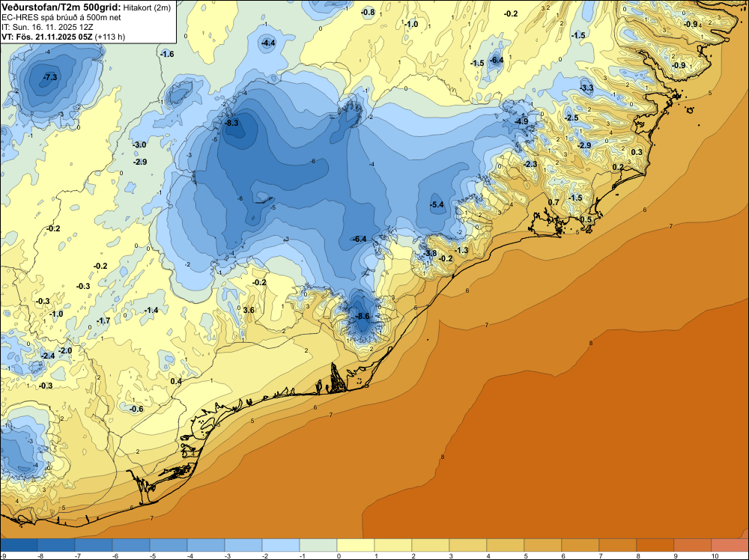Click the -0.6 temperature label
The width and height of the screenshot is (749, 560).
136,409
